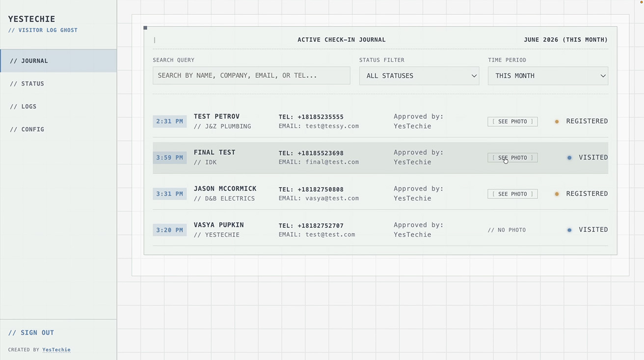
Task: Click Approved by YesTechie in Vasya Pupkin row
Action: (418, 230)
